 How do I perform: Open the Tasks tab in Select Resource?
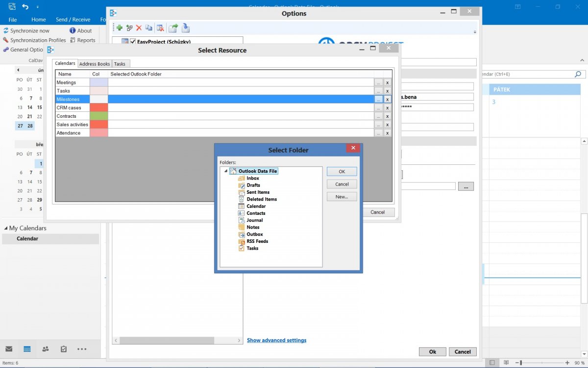coord(120,63)
